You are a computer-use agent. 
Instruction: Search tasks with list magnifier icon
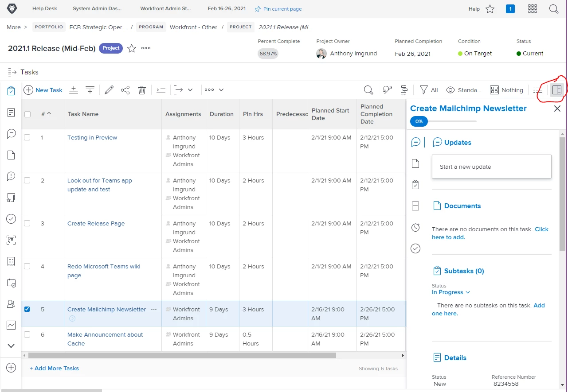368,90
